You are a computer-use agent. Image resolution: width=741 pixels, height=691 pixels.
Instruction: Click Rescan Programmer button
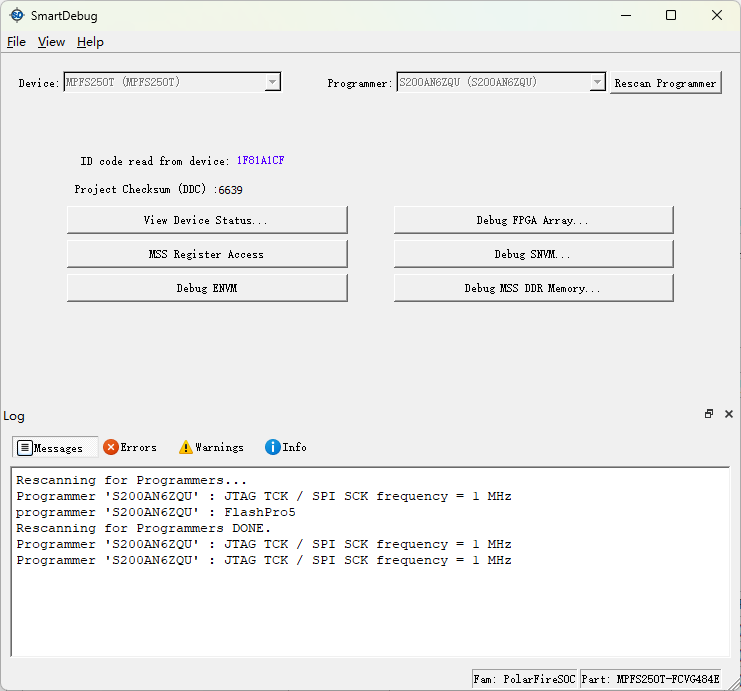pos(665,83)
